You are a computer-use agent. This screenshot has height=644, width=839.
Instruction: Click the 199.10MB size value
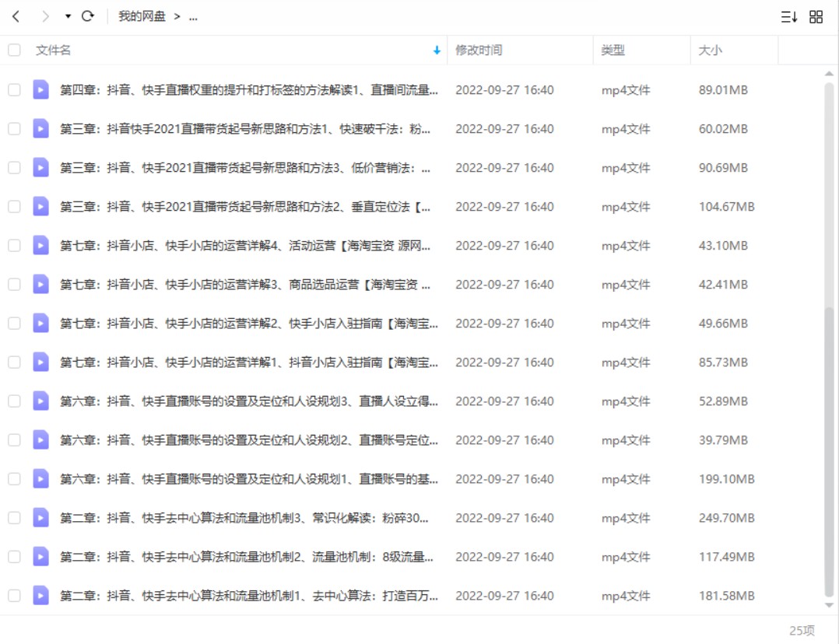[726, 479]
